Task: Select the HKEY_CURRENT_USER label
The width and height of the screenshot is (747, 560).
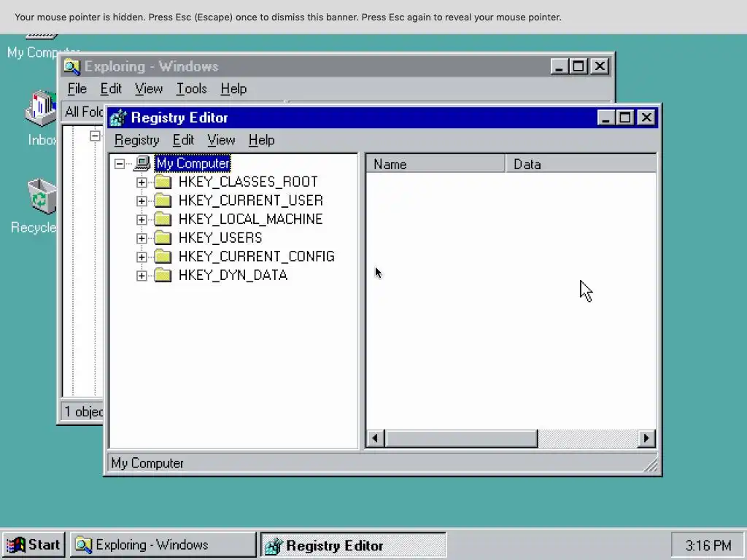Action: pyautogui.click(x=251, y=201)
